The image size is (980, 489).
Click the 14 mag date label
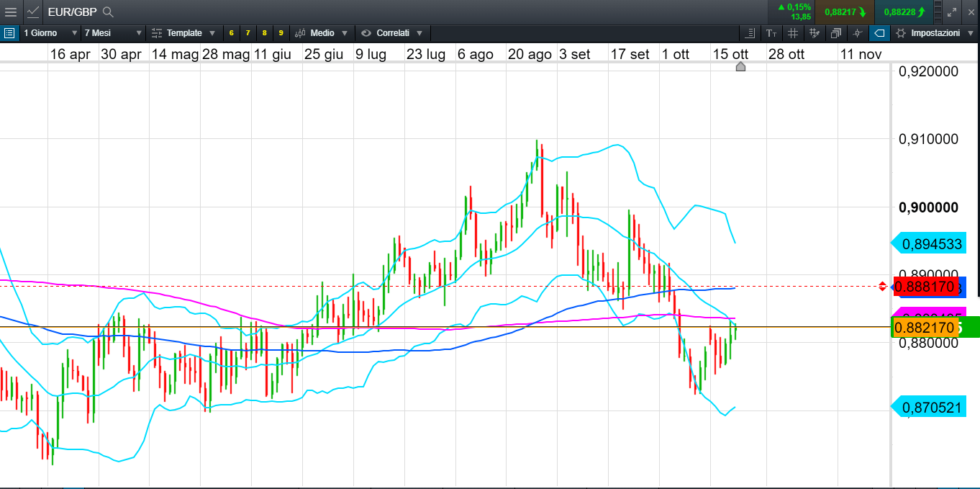click(x=175, y=54)
